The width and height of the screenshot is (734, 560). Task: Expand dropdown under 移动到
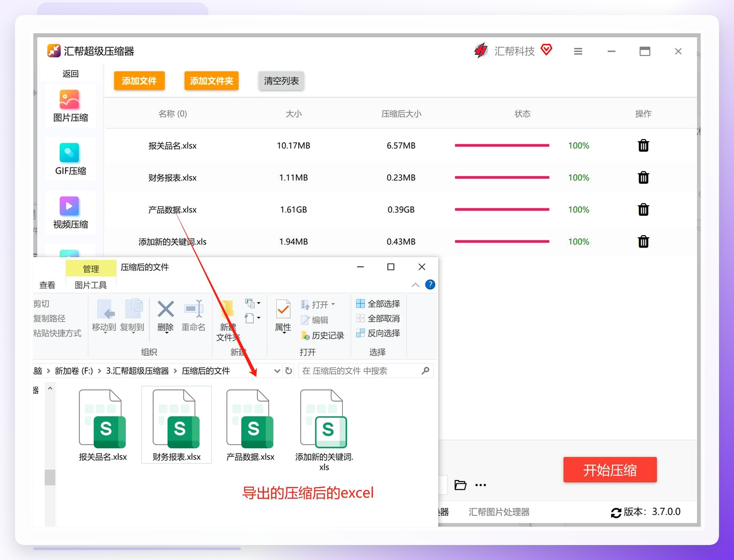pyautogui.click(x=104, y=333)
